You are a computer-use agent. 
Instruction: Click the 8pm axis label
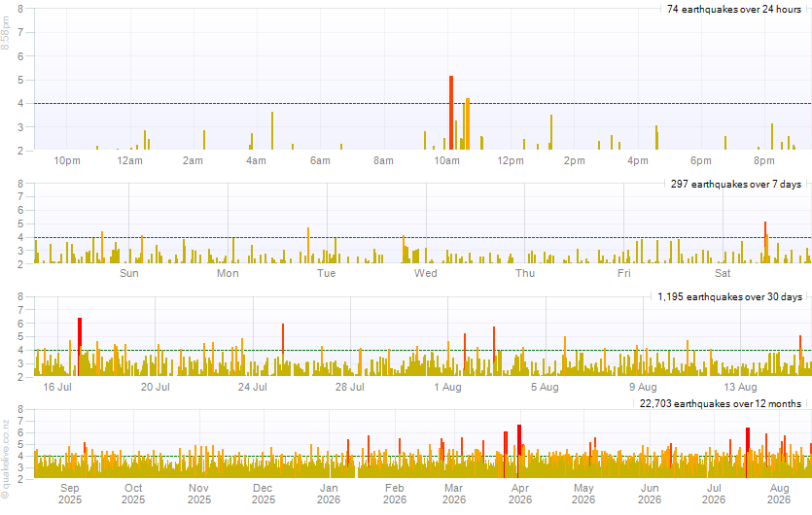pyautogui.click(x=764, y=161)
